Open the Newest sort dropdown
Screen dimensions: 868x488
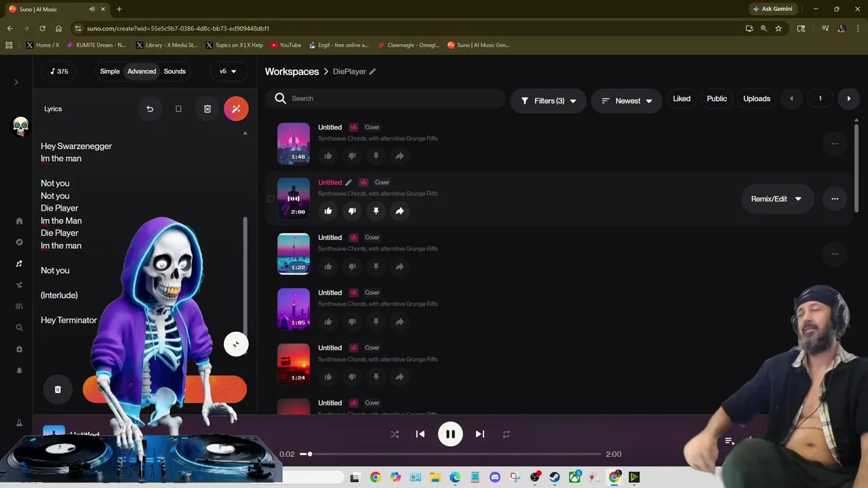coord(627,101)
